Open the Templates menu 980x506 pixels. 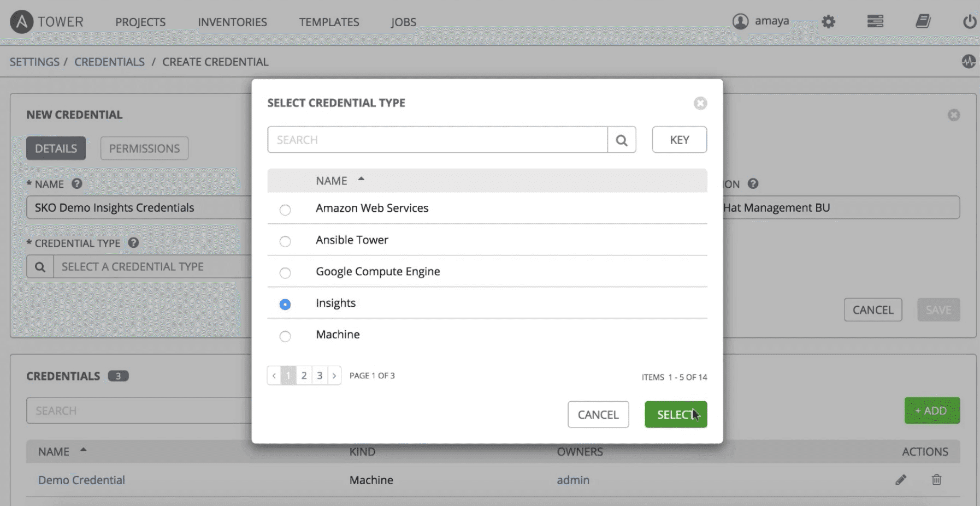pyautogui.click(x=328, y=22)
